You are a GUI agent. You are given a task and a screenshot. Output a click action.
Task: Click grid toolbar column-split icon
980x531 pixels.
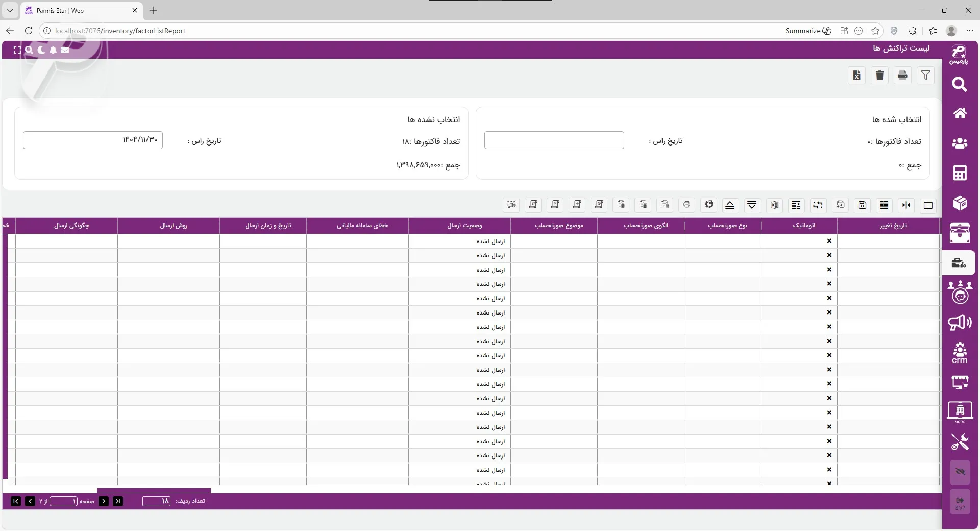pyautogui.click(x=906, y=205)
